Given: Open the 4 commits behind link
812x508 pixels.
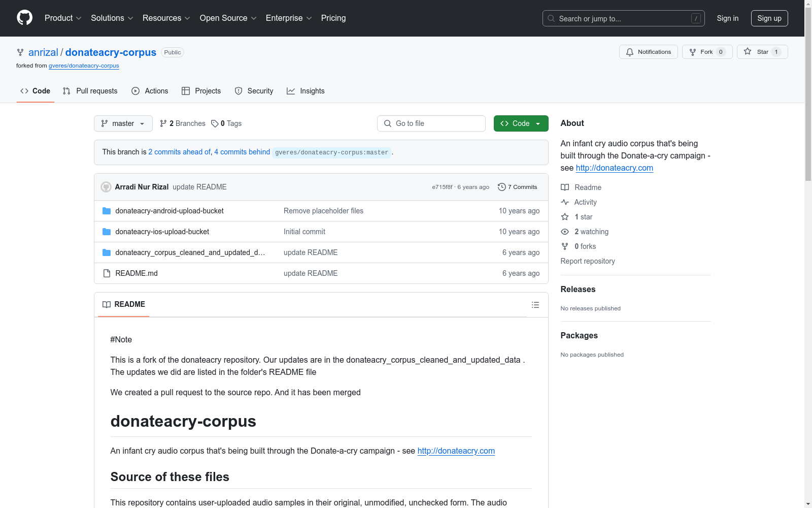Looking at the screenshot, I should pos(242,152).
